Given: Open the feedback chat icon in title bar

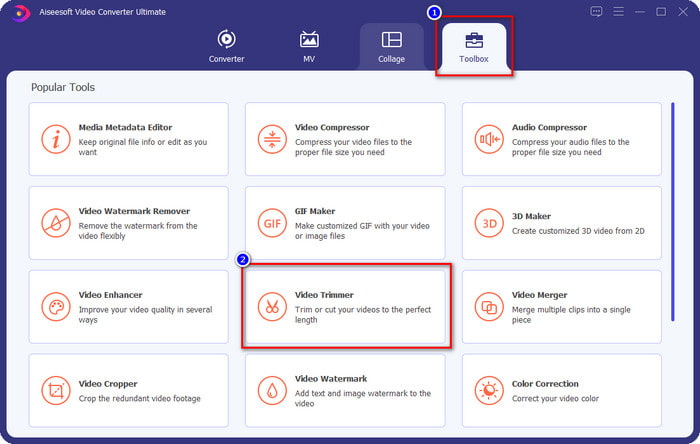Looking at the screenshot, I should [597, 12].
